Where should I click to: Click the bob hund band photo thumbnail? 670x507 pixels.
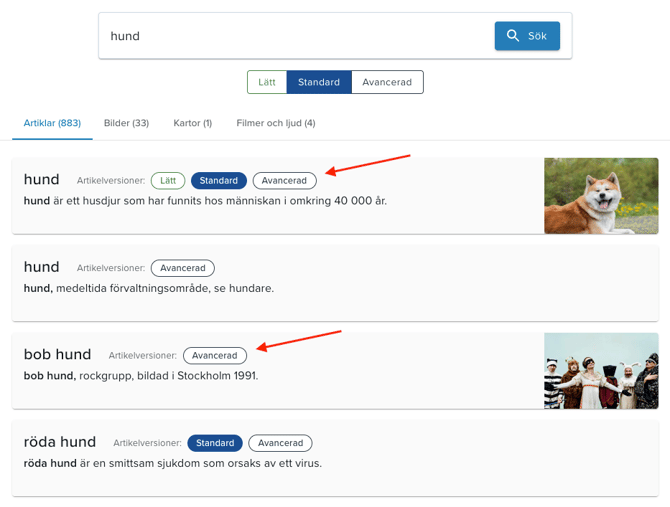[x=601, y=371]
